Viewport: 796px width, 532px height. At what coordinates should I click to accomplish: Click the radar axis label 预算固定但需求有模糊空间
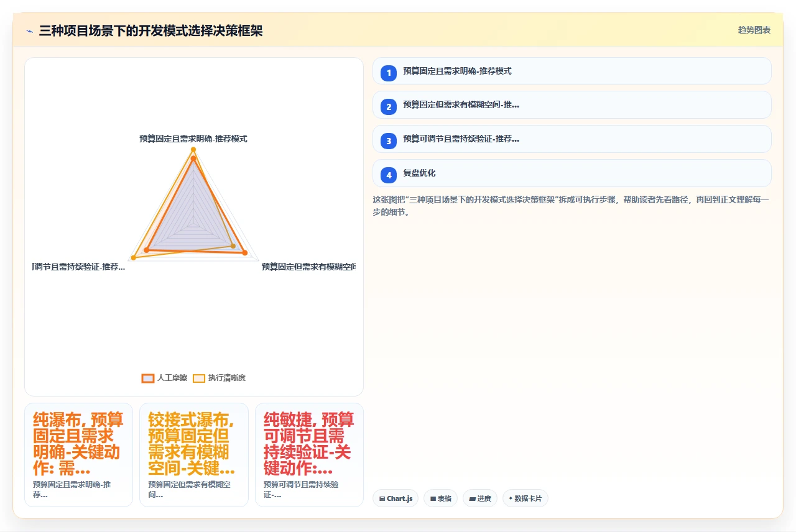(308, 267)
